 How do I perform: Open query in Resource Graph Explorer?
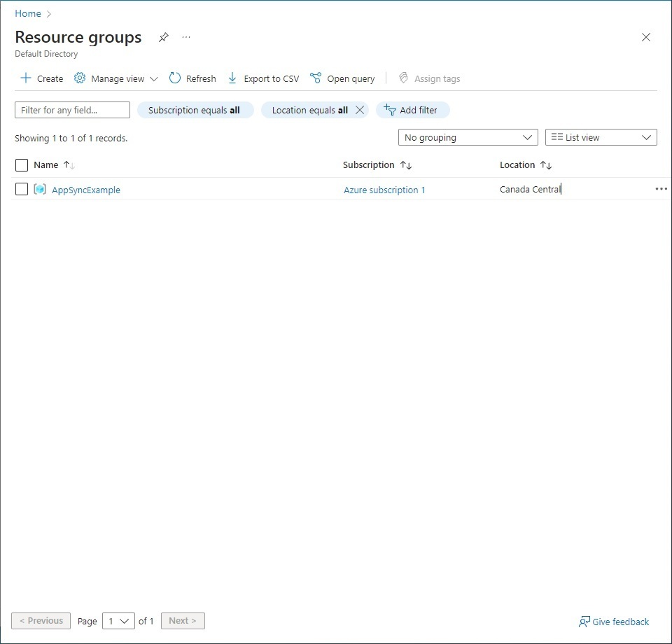(x=342, y=78)
